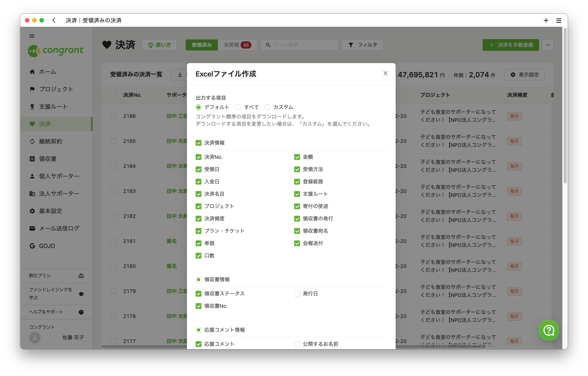Click the download icon button in the list header
This screenshot has height=376, width=588.
[x=180, y=75]
